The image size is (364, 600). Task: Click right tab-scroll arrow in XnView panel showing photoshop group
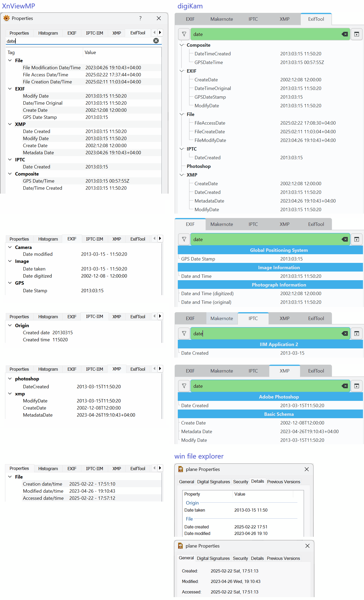pos(160,369)
